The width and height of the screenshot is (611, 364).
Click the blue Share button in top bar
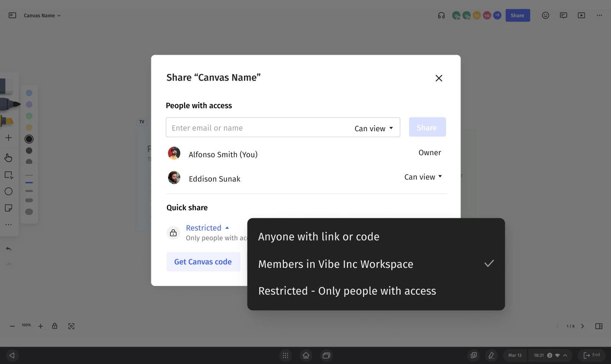point(517,16)
